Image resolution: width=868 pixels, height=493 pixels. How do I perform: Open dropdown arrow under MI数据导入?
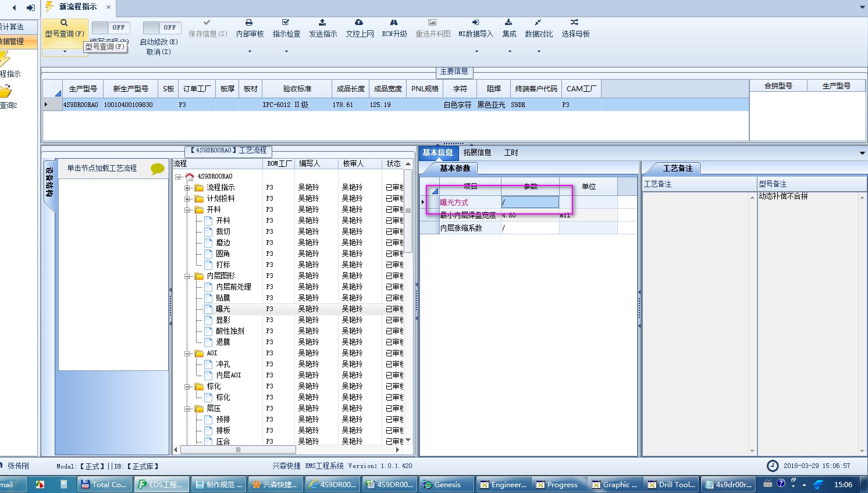pos(476,52)
